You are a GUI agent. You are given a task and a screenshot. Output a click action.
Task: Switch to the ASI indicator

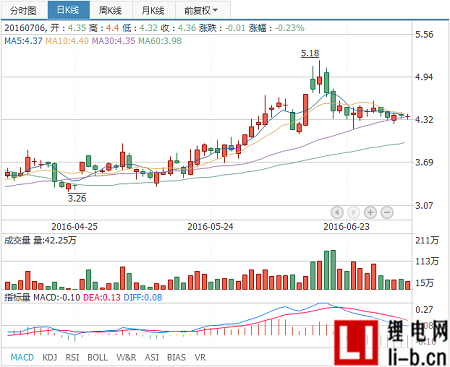coord(152,357)
